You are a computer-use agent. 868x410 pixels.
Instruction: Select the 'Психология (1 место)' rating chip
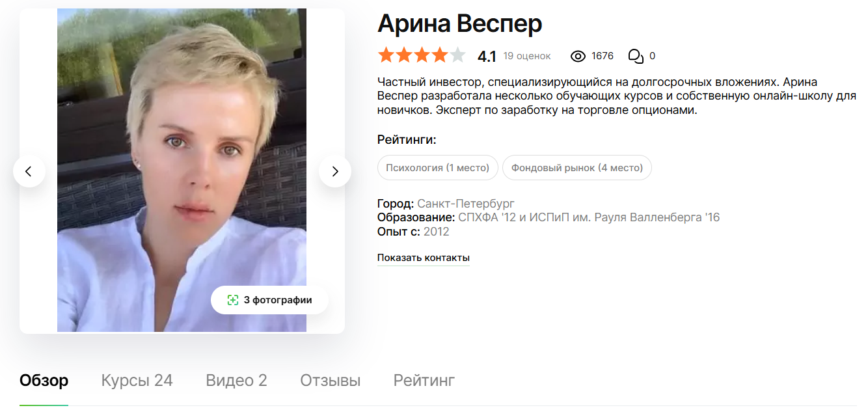(438, 168)
